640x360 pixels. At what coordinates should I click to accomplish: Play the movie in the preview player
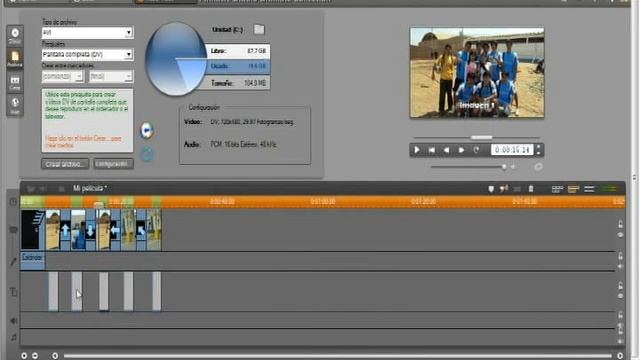click(417, 150)
